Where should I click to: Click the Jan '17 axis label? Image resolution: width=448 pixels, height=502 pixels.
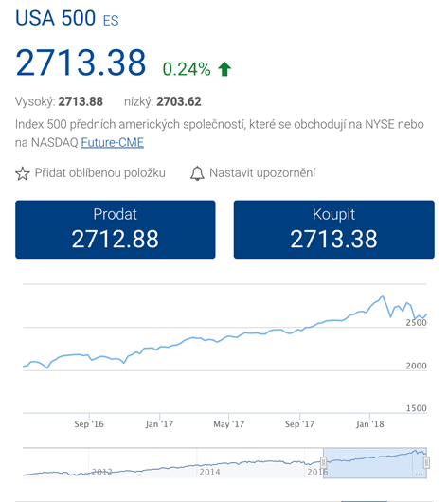(159, 424)
